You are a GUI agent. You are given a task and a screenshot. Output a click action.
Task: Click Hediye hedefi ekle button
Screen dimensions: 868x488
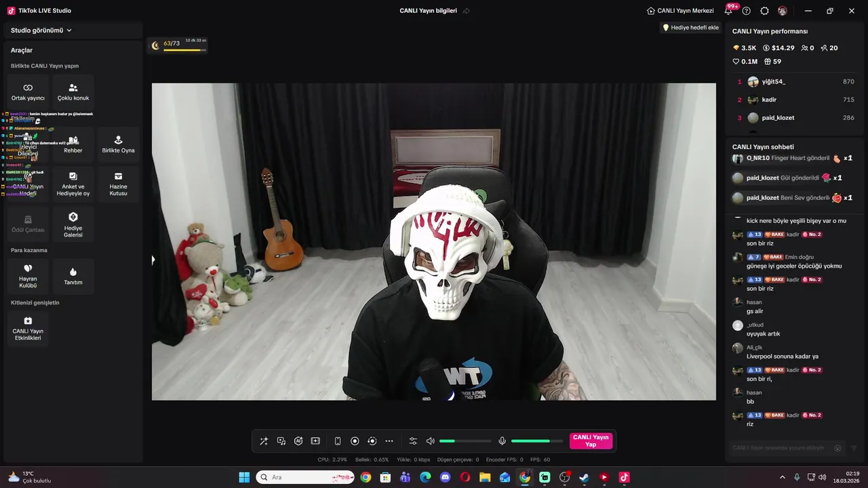pyautogui.click(x=691, y=28)
